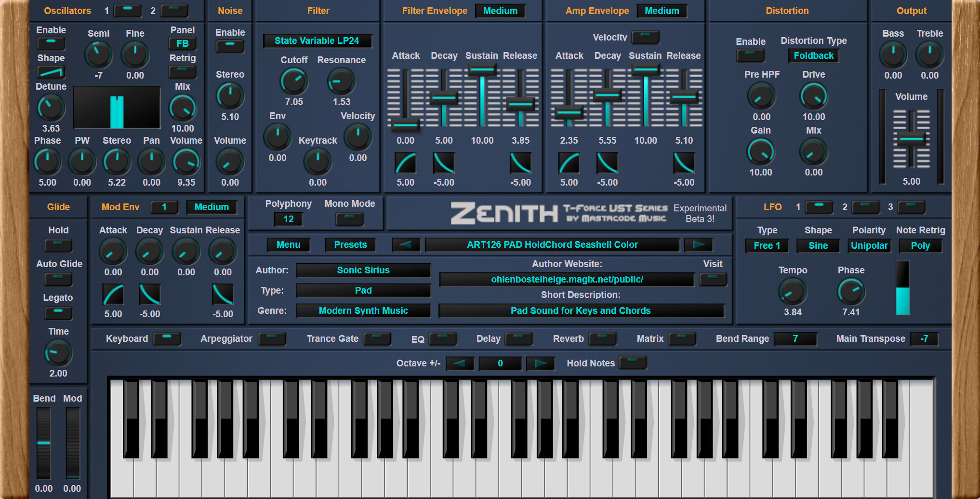Open the State Variable LP24 filter type dropdown

[x=317, y=40]
